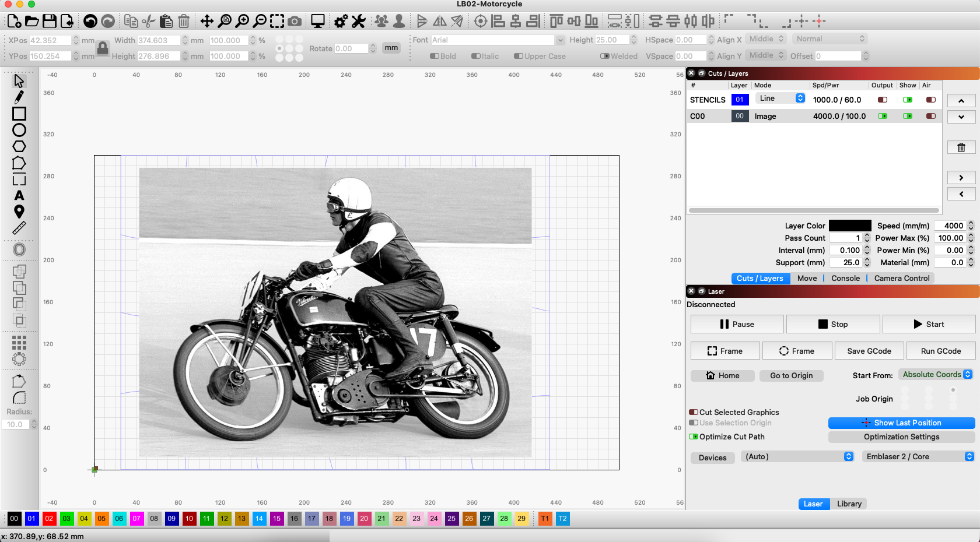This screenshot has width=980, height=542.
Task: Enable Cut Selected Graphics
Action: tap(694, 412)
